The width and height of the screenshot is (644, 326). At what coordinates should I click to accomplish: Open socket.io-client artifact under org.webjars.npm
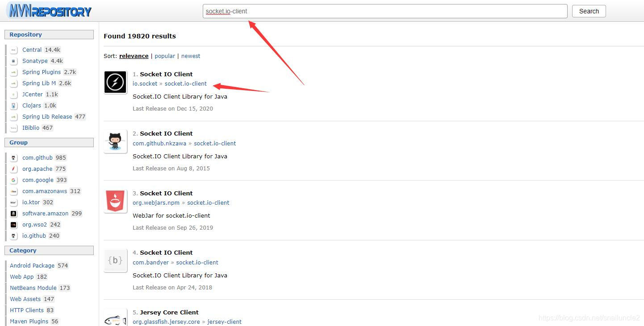pyautogui.click(x=208, y=203)
